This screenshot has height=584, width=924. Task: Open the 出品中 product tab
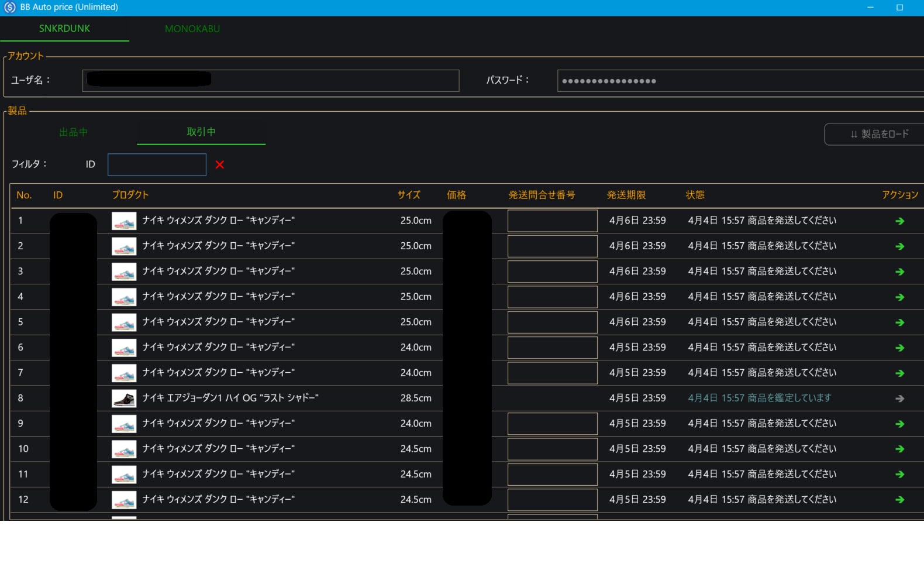pos(73,132)
